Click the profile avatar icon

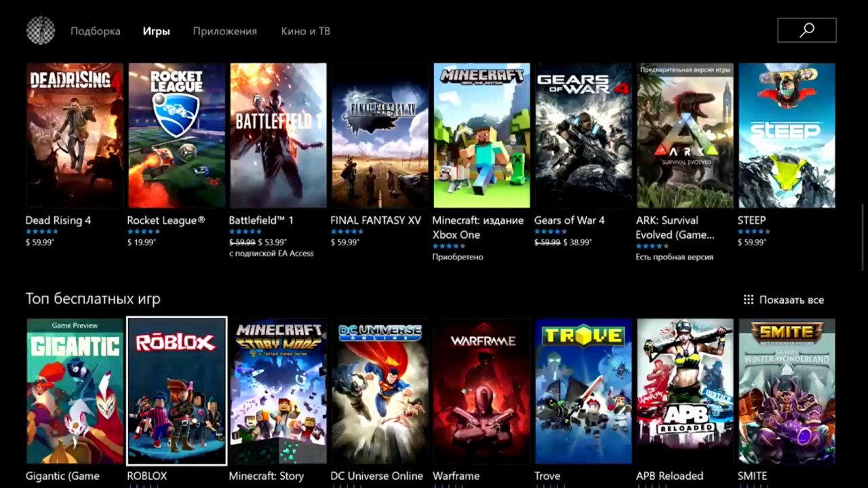point(40,30)
